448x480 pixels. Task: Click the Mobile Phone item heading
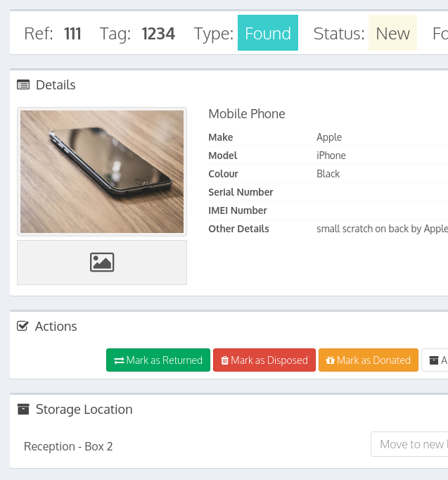click(x=247, y=114)
